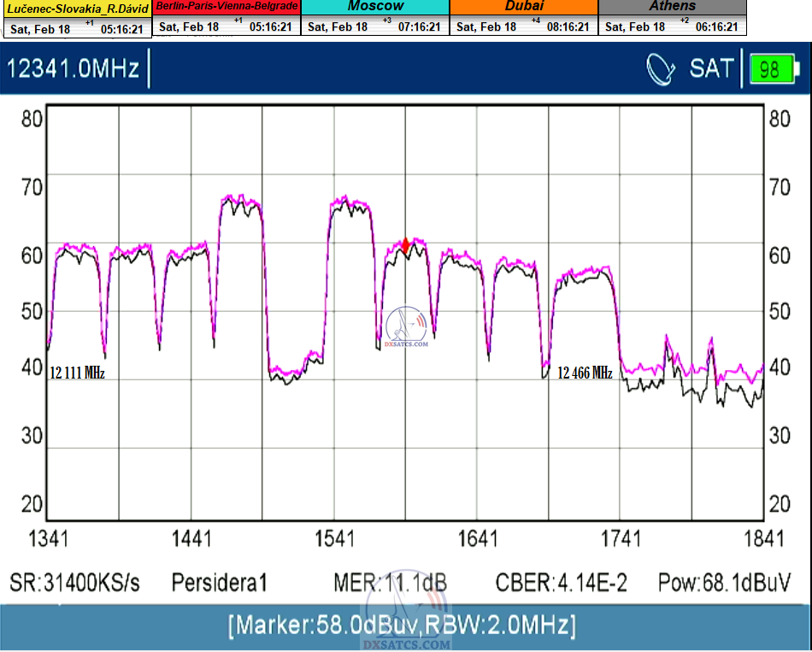
Task: Click the Pow:68.1dBuV power reading
Action: pos(724,583)
